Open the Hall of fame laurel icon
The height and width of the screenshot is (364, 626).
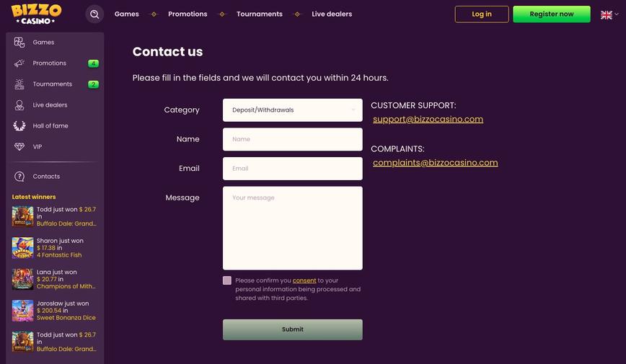(19, 125)
